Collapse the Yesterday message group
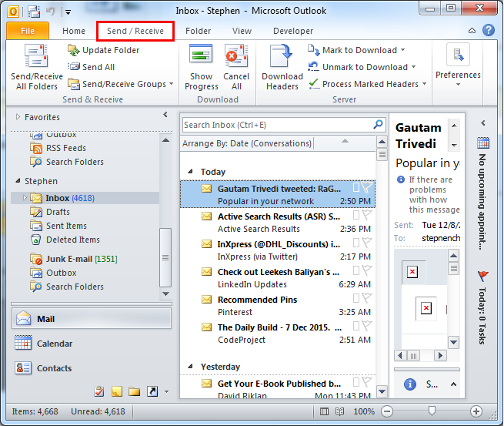Image resolution: width=504 pixels, height=426 pixels. tap(190, 366)
